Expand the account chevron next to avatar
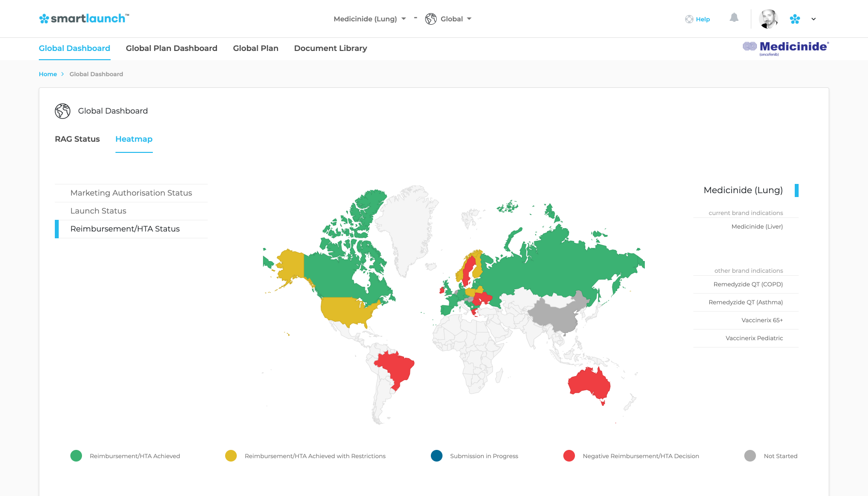Viewport: 868px width, 496px height. [x=813, y=19]
